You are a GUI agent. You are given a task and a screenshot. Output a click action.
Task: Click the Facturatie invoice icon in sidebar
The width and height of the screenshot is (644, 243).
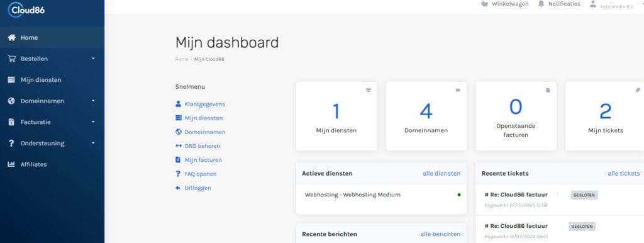[11, 122]
